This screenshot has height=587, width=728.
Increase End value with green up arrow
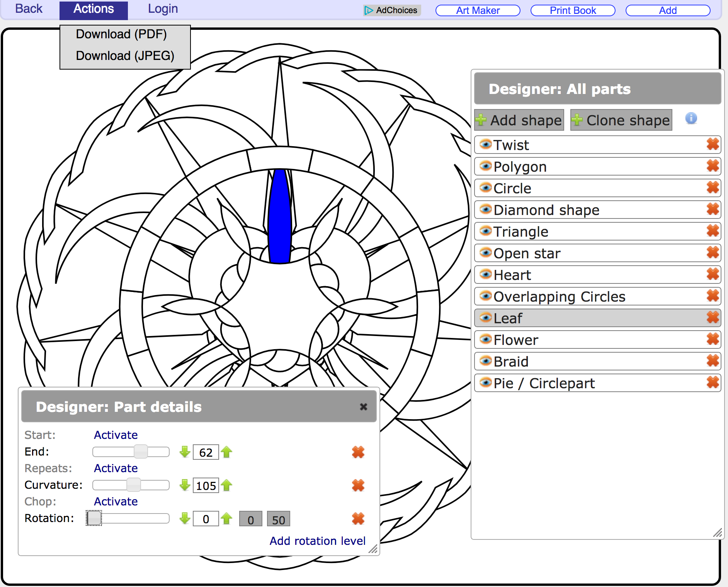pyautogui.click(x=227, y=452)
